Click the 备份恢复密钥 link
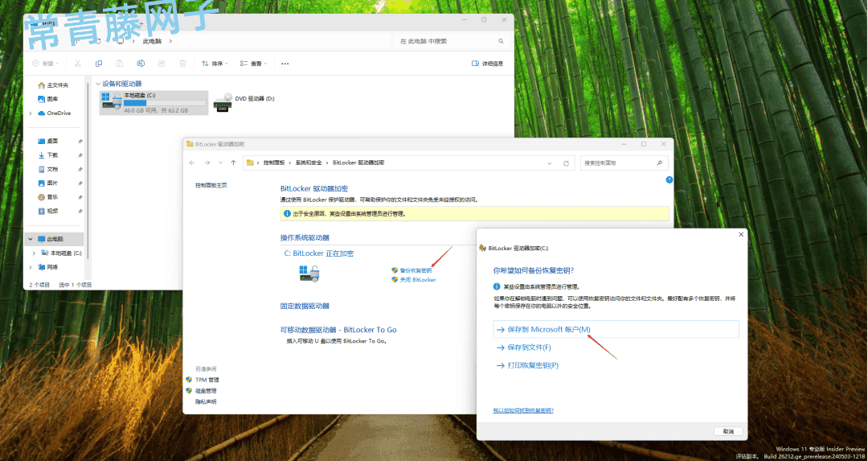 pos(416,270)
